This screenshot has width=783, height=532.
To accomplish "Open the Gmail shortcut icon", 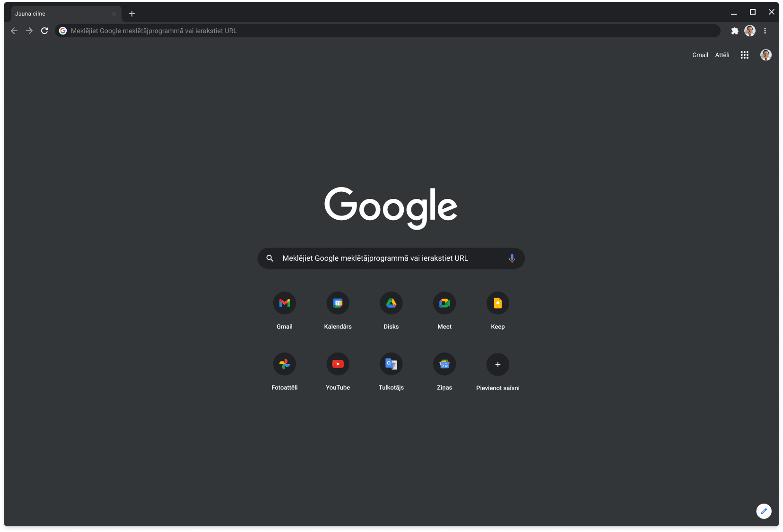I will pyautogui.click(x=284, y=303).
